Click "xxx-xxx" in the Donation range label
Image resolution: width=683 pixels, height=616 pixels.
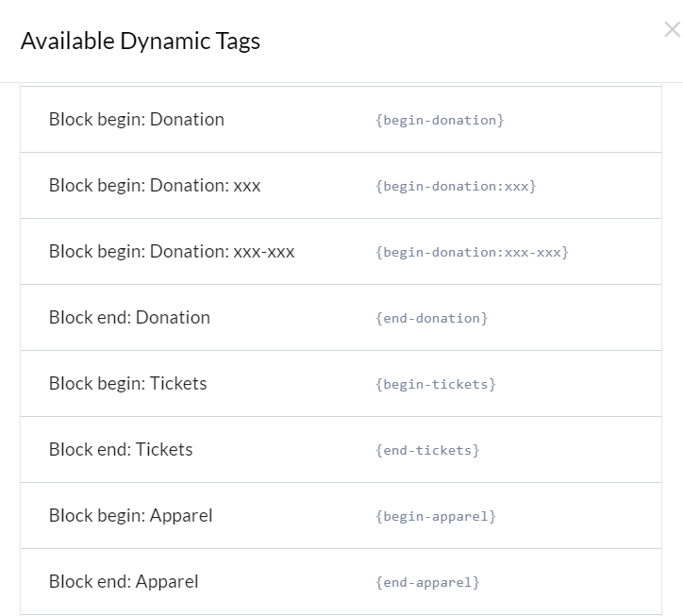pyautogui.click(x=264, y=252)
